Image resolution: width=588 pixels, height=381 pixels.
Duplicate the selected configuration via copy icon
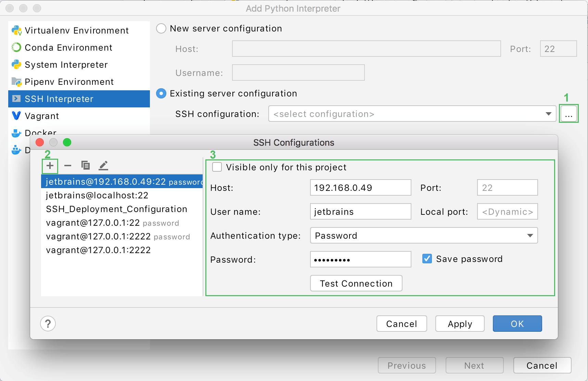(85, 166)
